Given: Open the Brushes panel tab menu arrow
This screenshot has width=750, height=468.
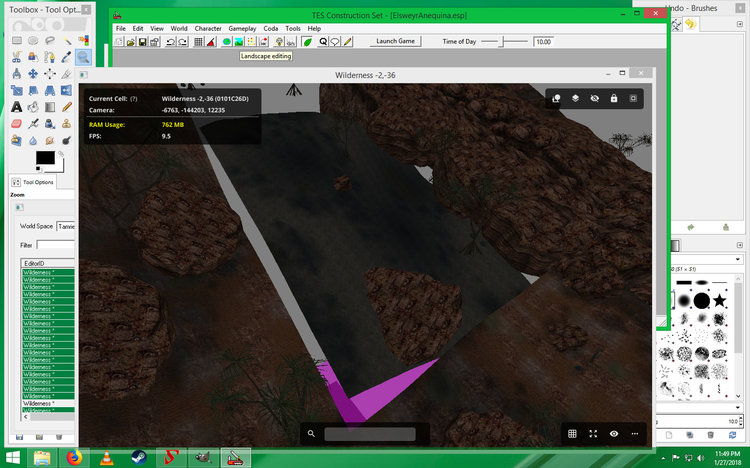Looking at the screenshot, I should [739, 245].
